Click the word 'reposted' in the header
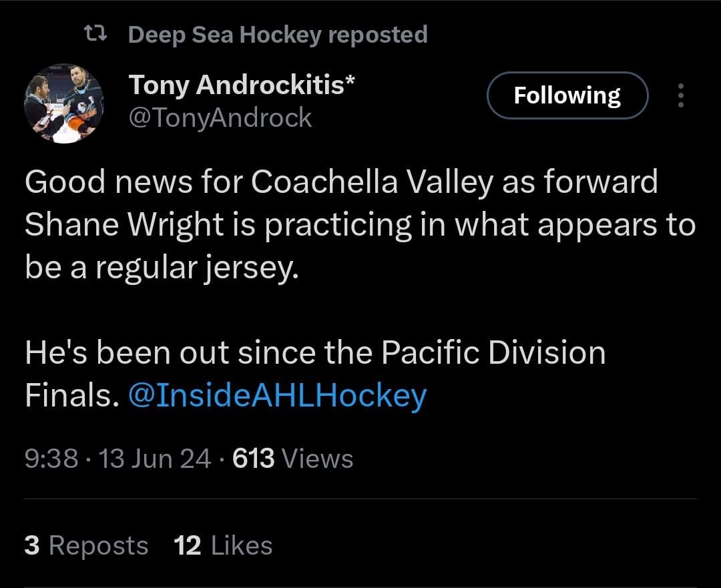 click(378, 34)
